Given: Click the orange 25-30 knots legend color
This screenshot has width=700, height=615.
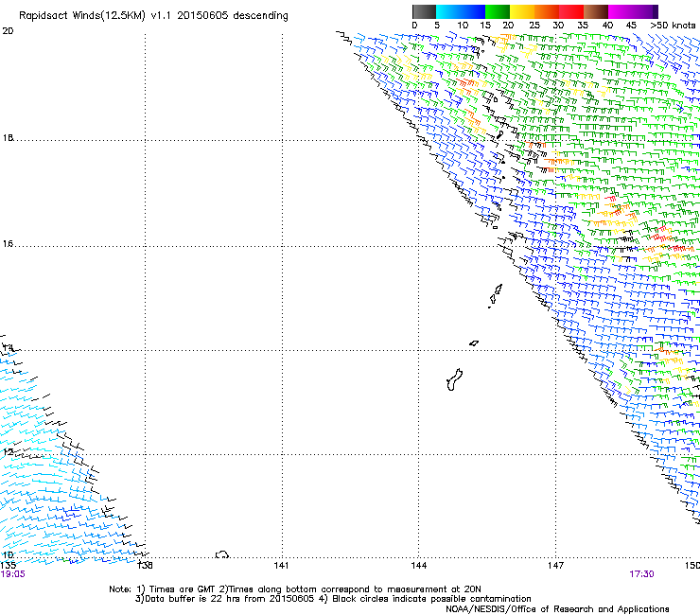Looking at the screenshot, I should click(547, 11).
